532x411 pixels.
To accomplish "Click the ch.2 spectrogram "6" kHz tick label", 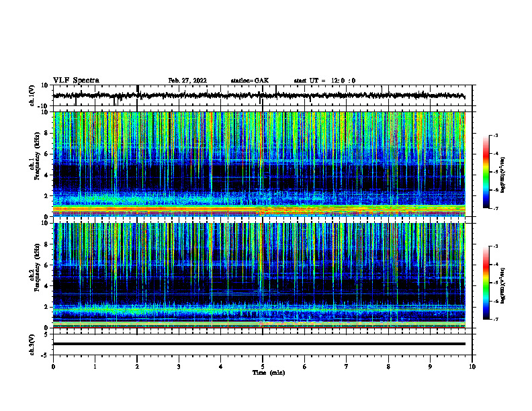I will [46, 265].
